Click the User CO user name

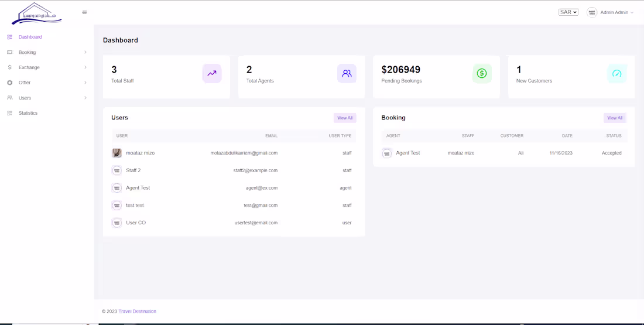pyautogui.click(x=136, y=223)
